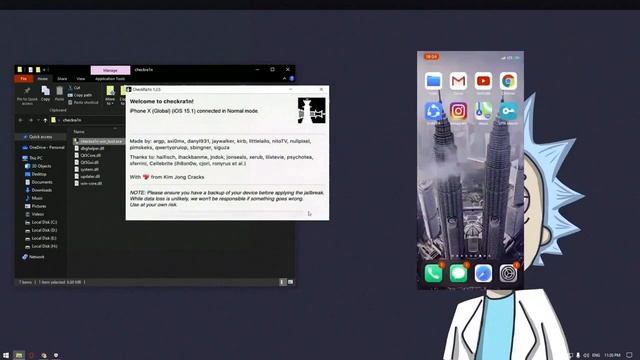The height and width of the screenshot is (360, 640).
Task: Open Local Disk (E:) in sidebar
Action: (41, 238)
